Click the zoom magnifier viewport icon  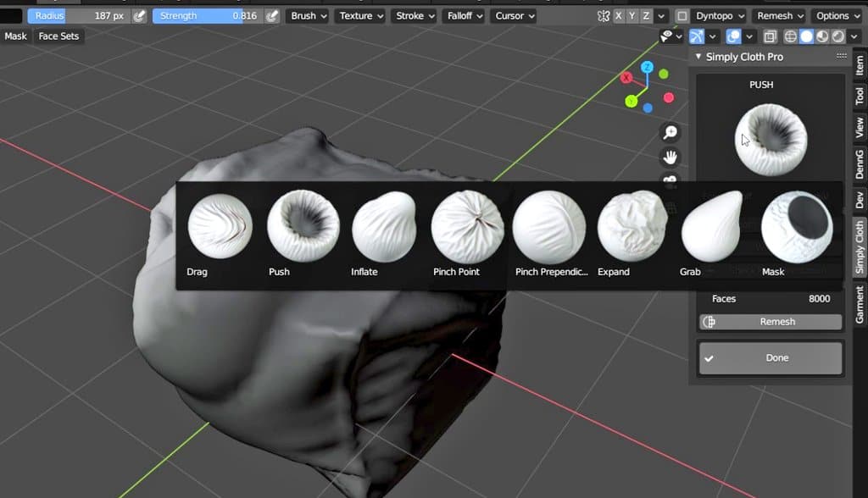pos(670,132)
